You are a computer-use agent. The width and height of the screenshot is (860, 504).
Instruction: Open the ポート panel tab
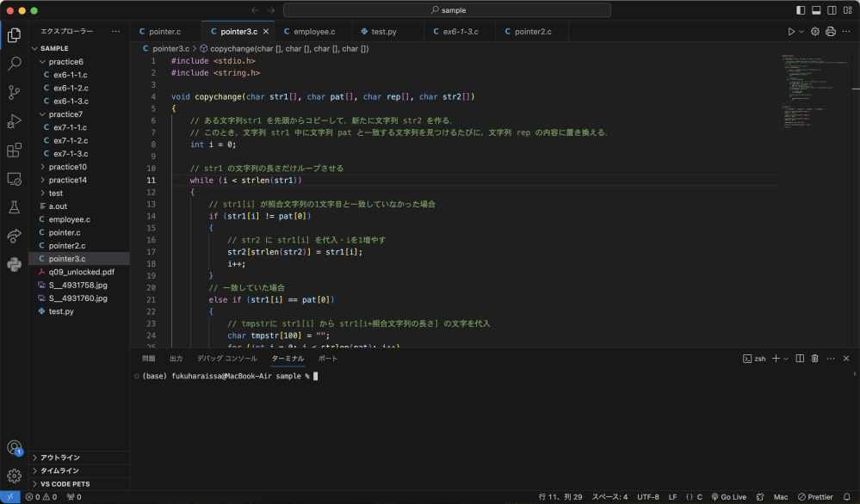(x=328, y=359)
